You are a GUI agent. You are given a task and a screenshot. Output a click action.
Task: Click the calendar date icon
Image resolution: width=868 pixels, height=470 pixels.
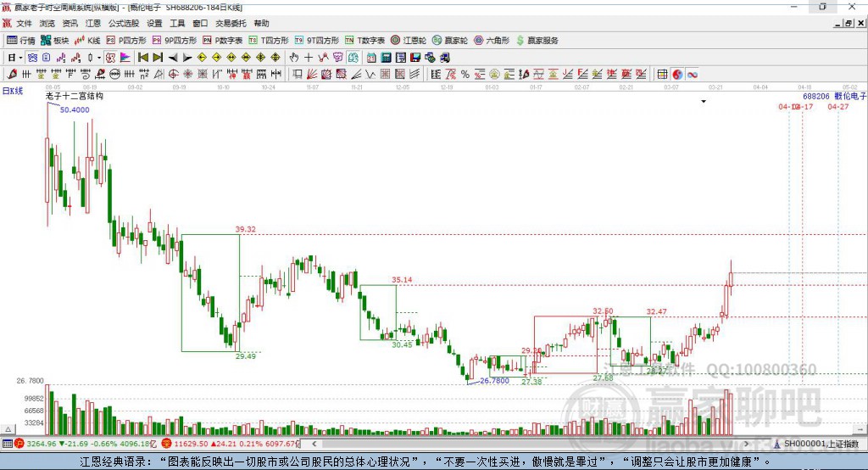[x=371, y=58]
